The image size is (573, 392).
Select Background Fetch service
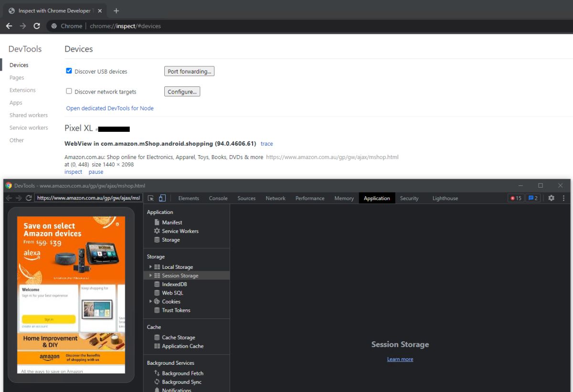(x=182, y=373)
